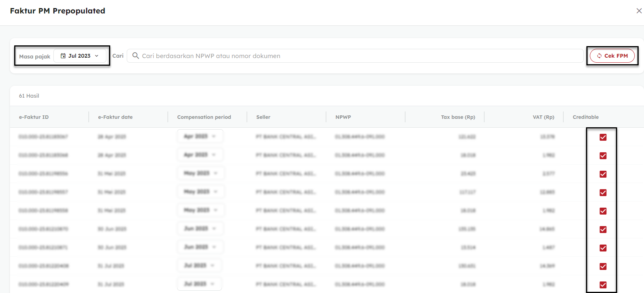Open the Masa pajak Jul 2023 dropdown
644x293 pixels.
[x=80, y=56]
